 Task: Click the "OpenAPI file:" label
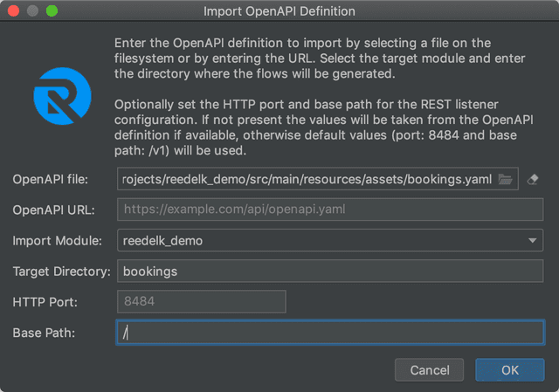coord(49,179)
